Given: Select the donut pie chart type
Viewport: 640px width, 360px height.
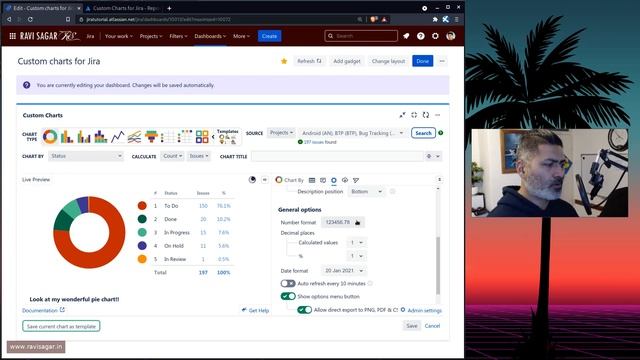Looking at the screenshot, I should (50, 137).
